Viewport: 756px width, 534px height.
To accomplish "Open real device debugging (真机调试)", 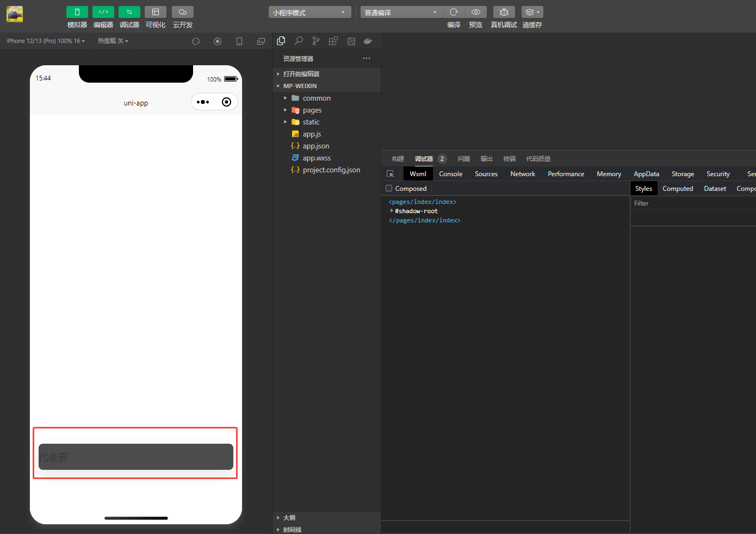I will pos(504,12).
